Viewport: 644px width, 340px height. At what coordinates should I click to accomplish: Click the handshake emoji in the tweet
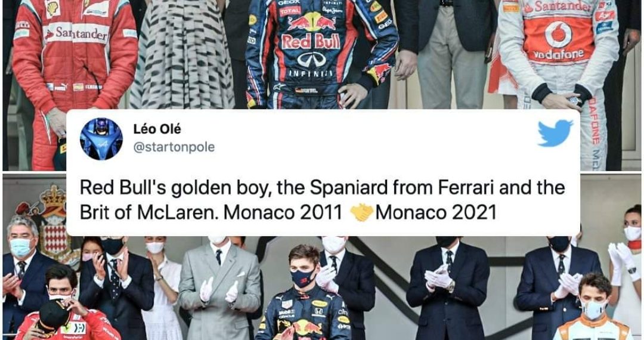(x=361, y=212)
